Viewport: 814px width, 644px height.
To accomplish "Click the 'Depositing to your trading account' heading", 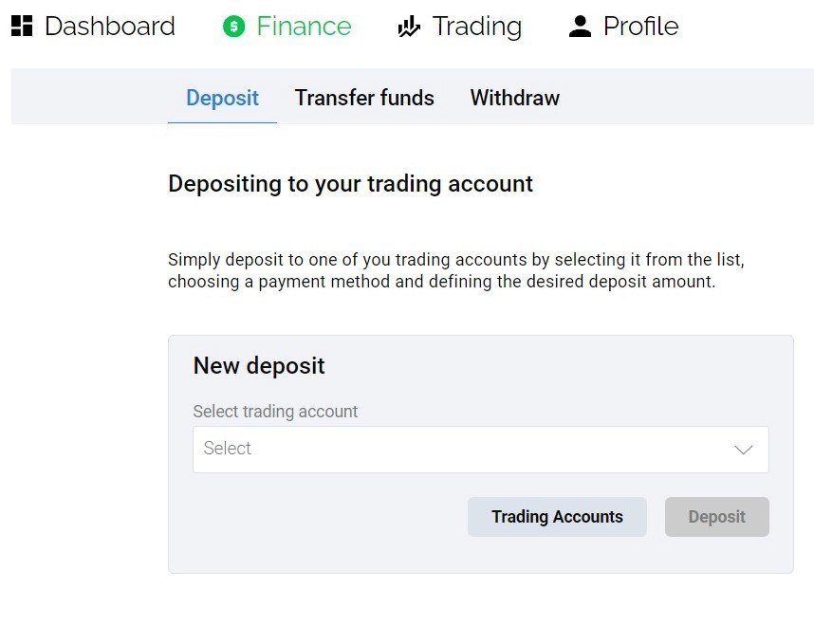I will pyautogui.click(x=350, y=184).
